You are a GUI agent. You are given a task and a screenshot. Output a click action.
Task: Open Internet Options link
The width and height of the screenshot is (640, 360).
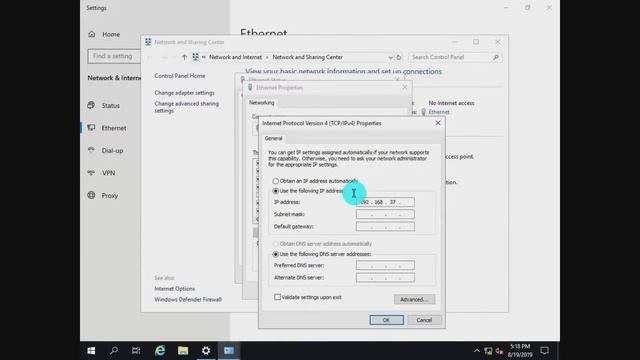pyautogui.click(x=174, y=289)
